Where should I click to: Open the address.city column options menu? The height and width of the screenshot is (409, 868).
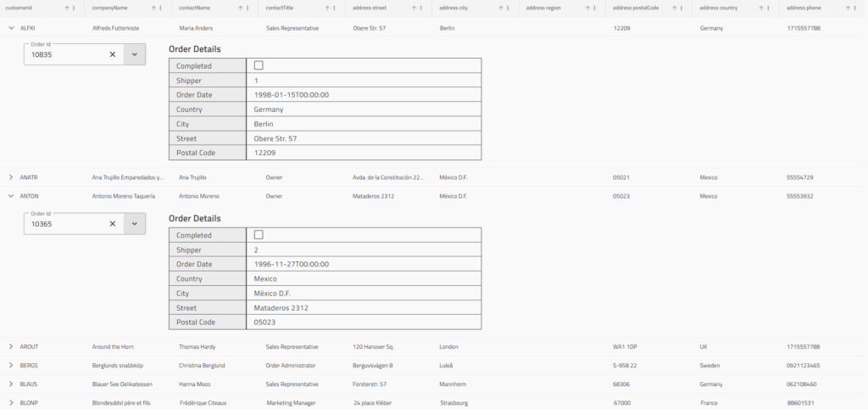(508, 8)
